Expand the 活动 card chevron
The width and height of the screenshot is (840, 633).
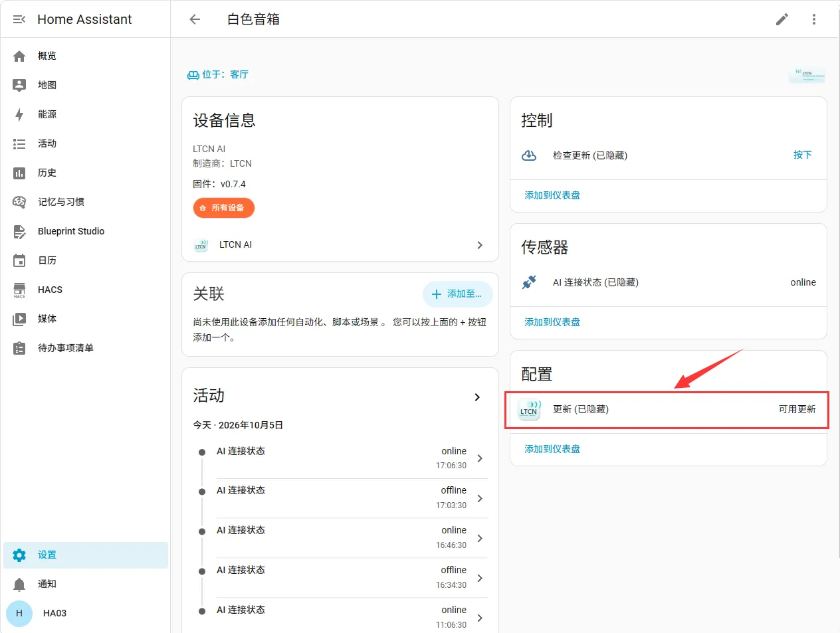point(477,397)
